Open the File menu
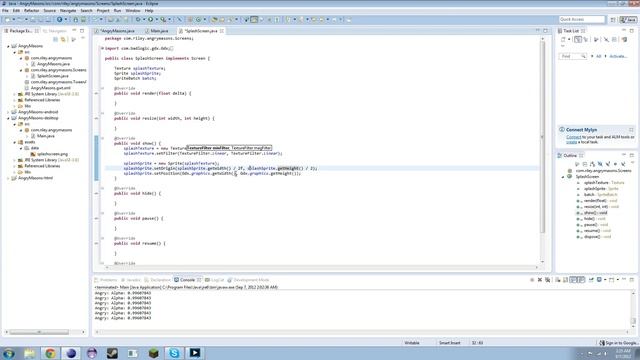640x360 pixels. point(5,11)
